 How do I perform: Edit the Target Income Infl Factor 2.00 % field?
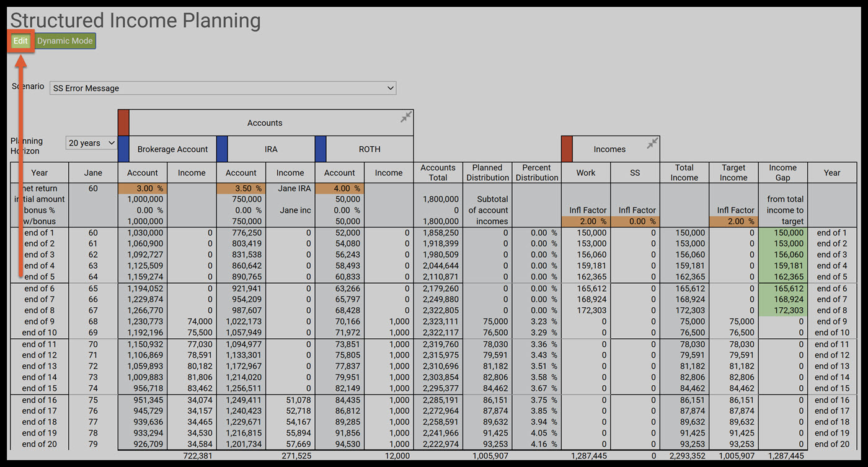[733, 221]
